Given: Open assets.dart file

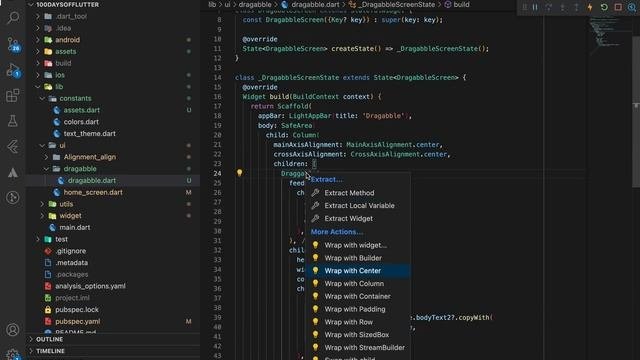Looking at the screenshot, I should pyautogui.click(x=82, y=110).
